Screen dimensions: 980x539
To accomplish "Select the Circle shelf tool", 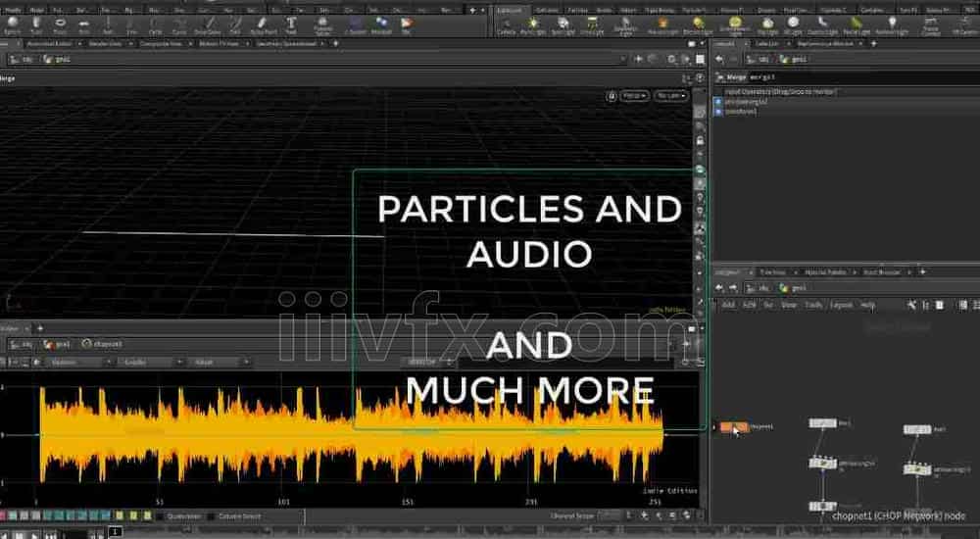I will click(x=156, y=25).
